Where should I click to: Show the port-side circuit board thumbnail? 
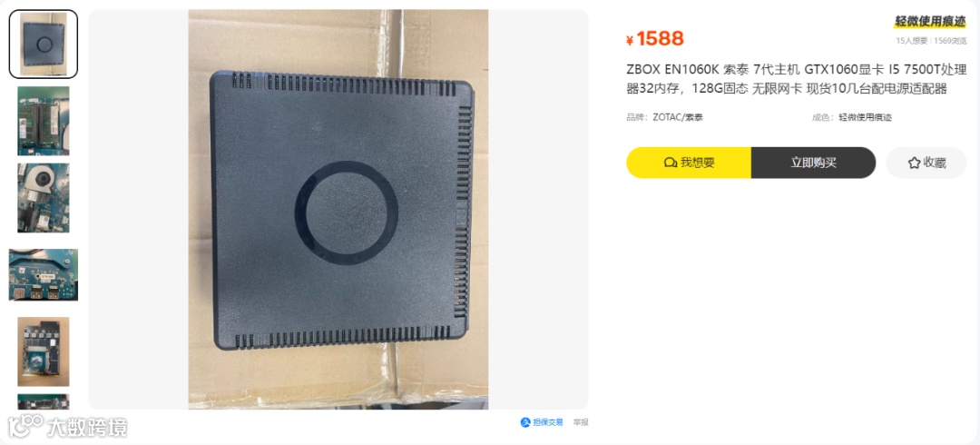pos(44,275)
